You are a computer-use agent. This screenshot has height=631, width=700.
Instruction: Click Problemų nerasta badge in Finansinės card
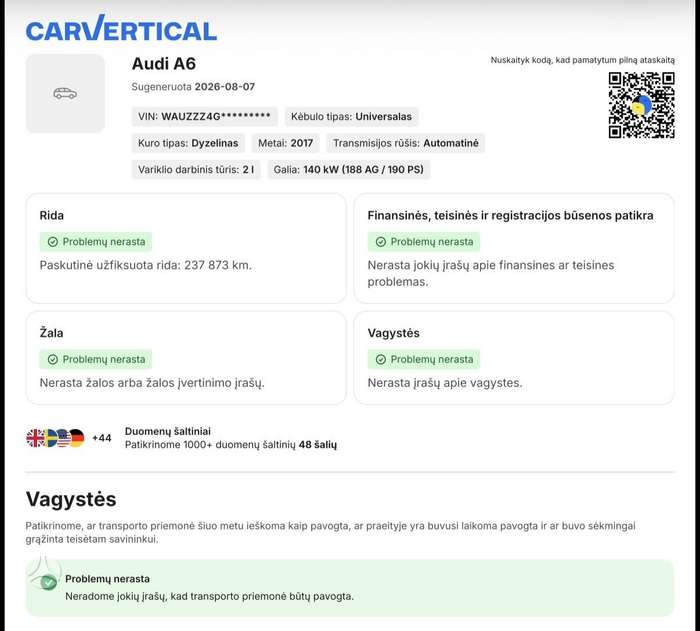point(424,242)
